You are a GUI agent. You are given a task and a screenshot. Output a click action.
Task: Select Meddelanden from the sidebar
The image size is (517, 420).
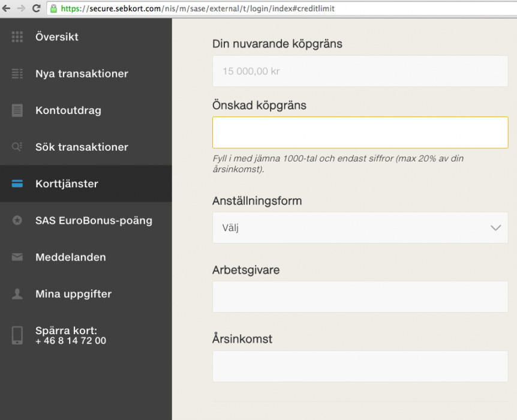[71, 257]
